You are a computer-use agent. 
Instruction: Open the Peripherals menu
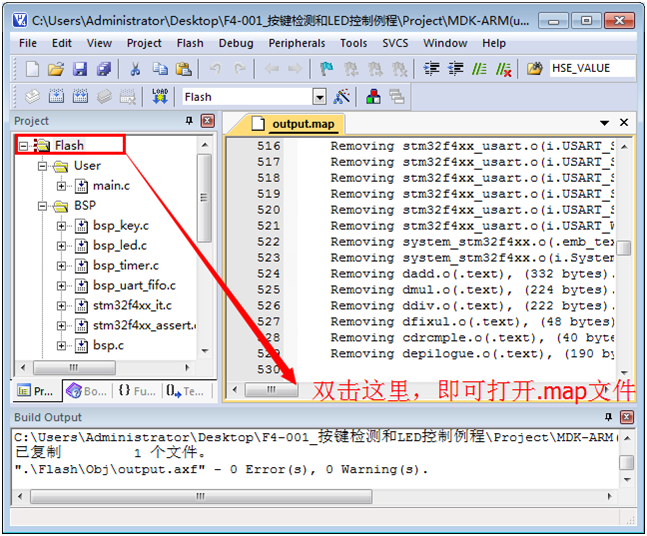pos(296,43)
